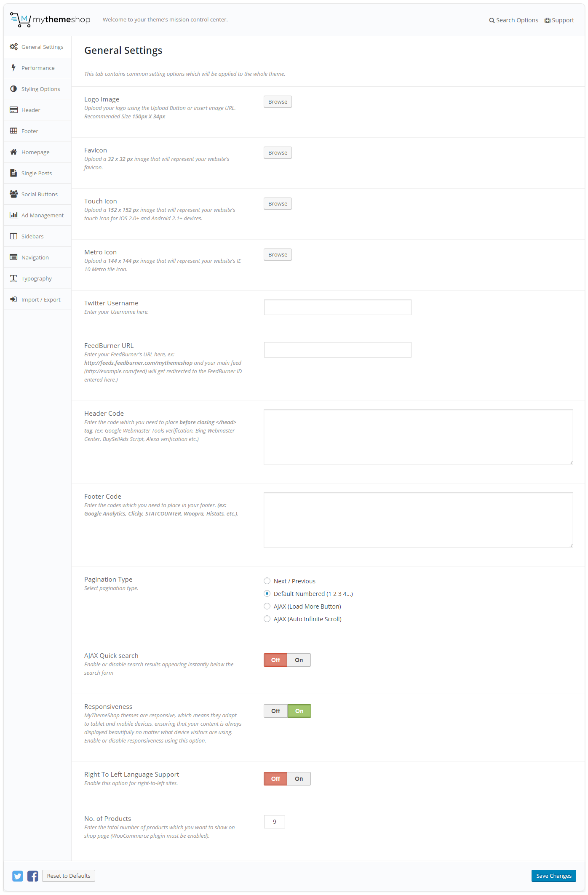Enable Right To Left Language Support
588x895 pixels.
pos(299,779)
